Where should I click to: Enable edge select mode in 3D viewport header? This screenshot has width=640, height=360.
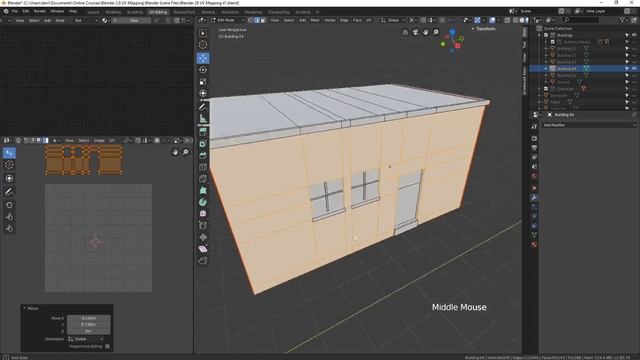257,20
